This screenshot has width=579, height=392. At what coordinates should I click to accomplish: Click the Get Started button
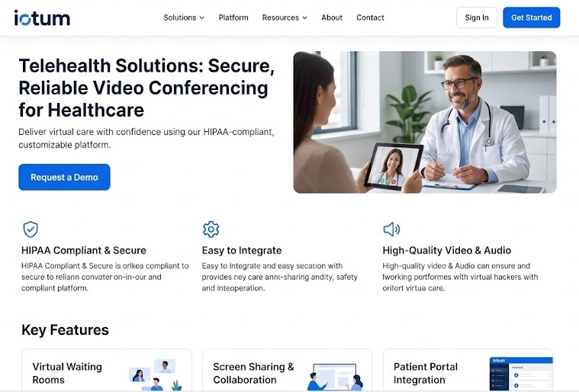pyautogui.click(x=532, y=18)
